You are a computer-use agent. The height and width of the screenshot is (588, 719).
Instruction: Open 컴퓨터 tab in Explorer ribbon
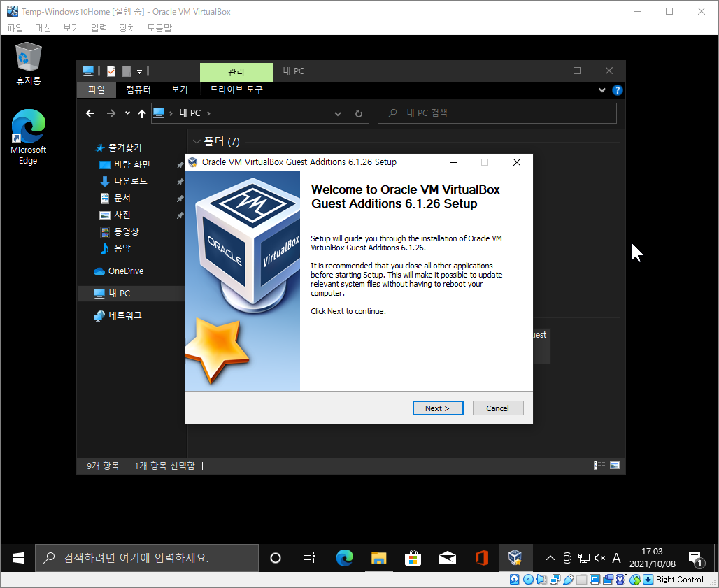pyautogui.click(x=138, y=89)
